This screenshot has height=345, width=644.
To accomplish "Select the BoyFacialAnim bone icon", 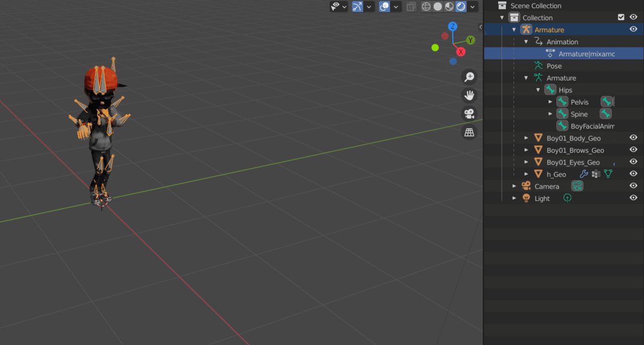I will (x=562, y=126).
